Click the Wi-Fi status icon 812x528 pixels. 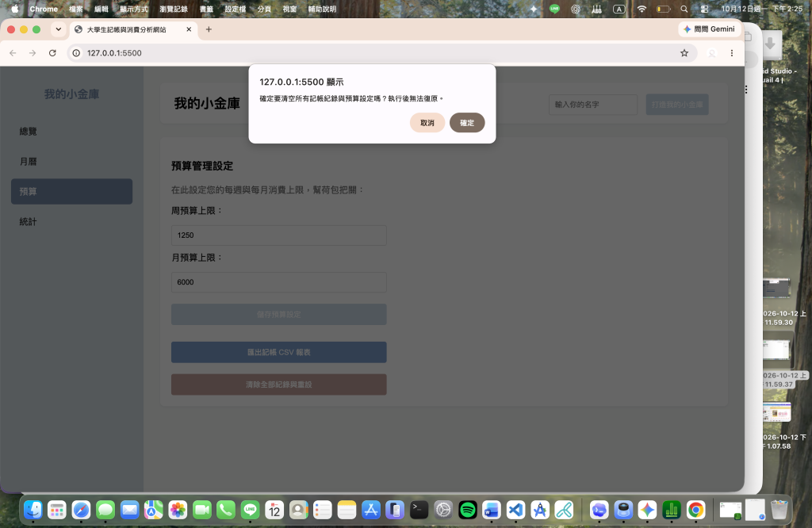(642, 9)
